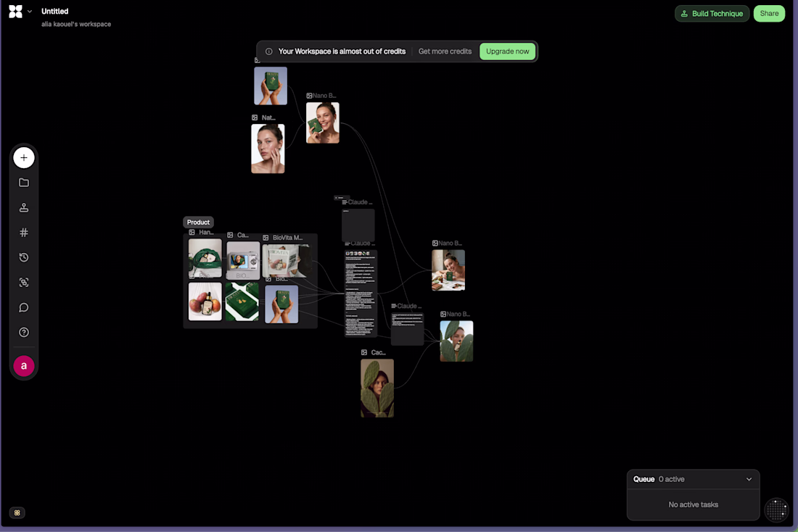Click the Upgrade now button
Viewport: 798px width, 532px height.
click(x=507, y=51)
